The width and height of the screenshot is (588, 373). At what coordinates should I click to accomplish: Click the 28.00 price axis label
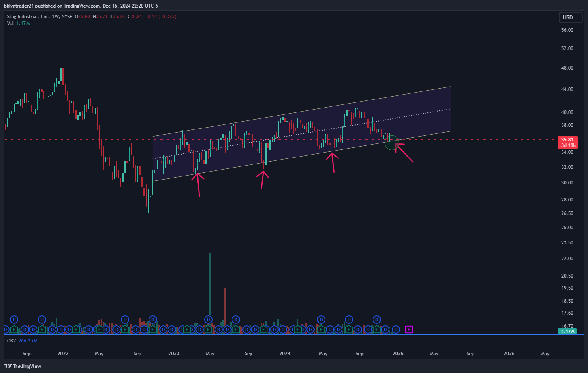[567, 200]
